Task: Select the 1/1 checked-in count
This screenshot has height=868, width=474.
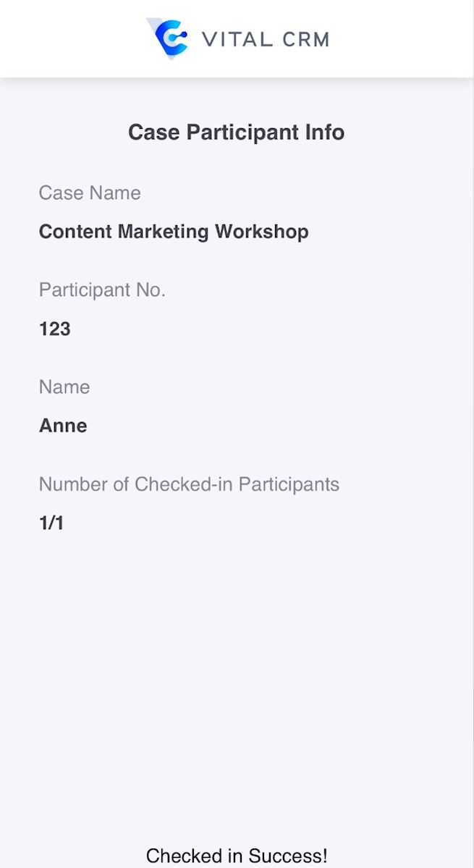Action: coord(51,523)
